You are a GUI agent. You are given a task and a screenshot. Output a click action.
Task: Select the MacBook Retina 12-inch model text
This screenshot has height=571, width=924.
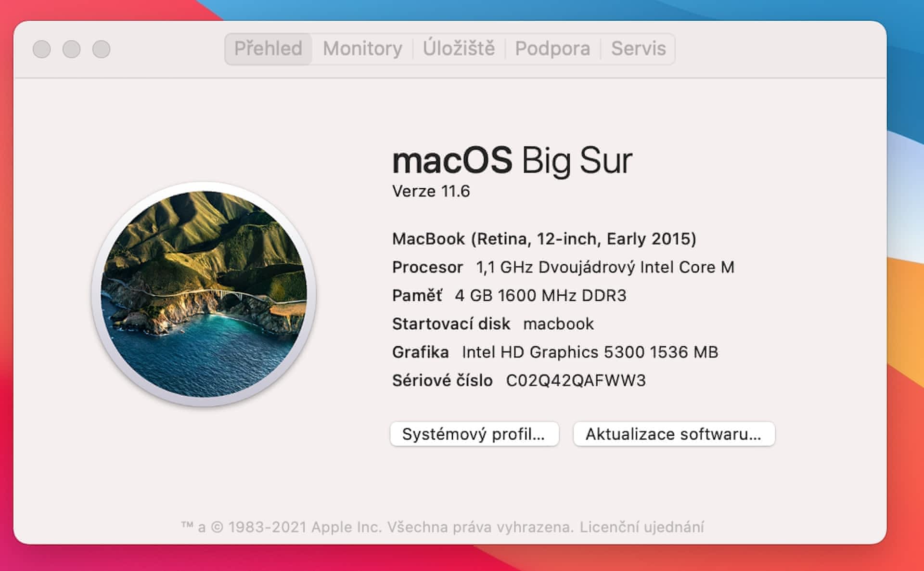(x=544, y=239)
